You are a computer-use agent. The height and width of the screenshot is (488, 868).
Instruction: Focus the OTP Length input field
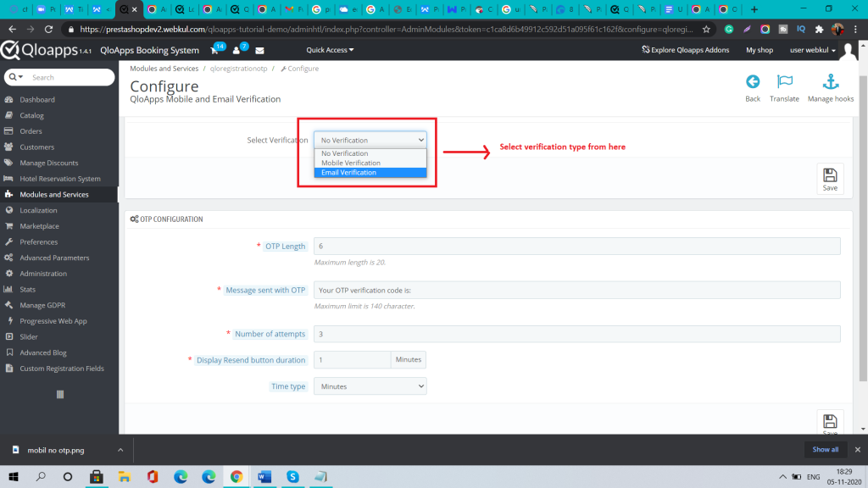(576, 247)
